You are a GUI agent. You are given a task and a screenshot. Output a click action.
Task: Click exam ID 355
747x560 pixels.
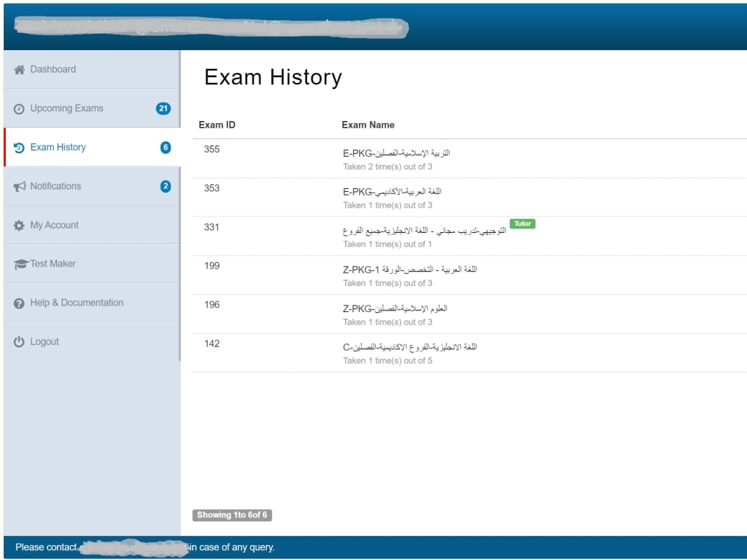point(211,149)
